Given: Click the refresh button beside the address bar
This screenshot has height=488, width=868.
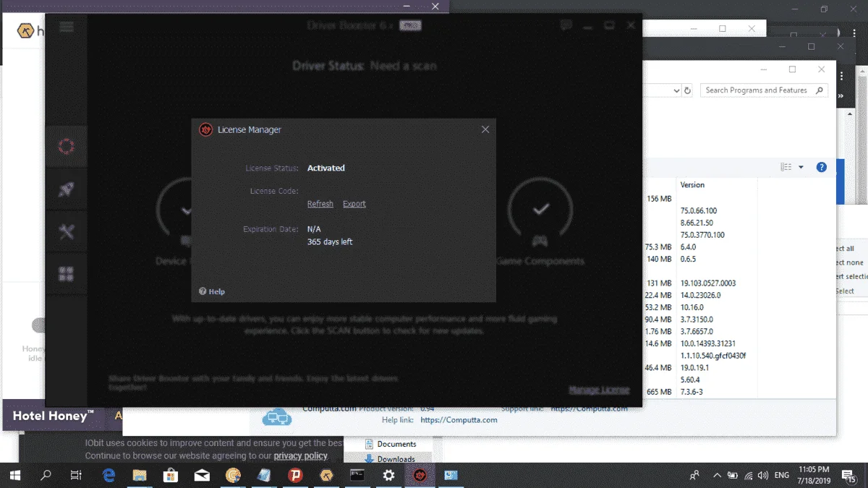Looking at the screenshot, I should pyautogui.click(x=687, y=90).
